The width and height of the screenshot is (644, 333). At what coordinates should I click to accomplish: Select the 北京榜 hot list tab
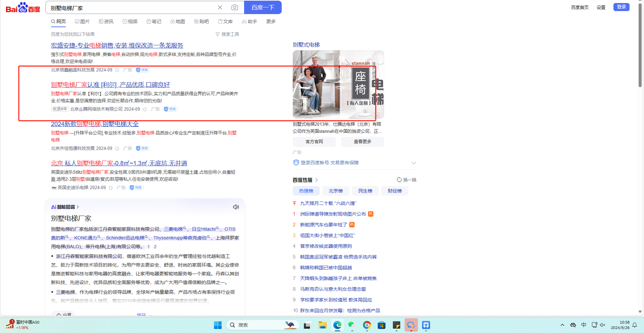tap(336, 191)
